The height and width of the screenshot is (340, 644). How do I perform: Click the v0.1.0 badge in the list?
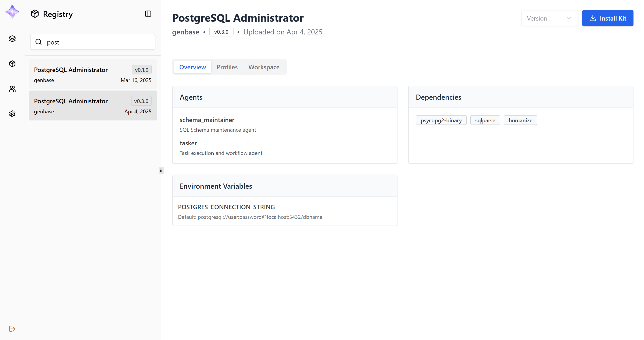[x=142, y=70]
